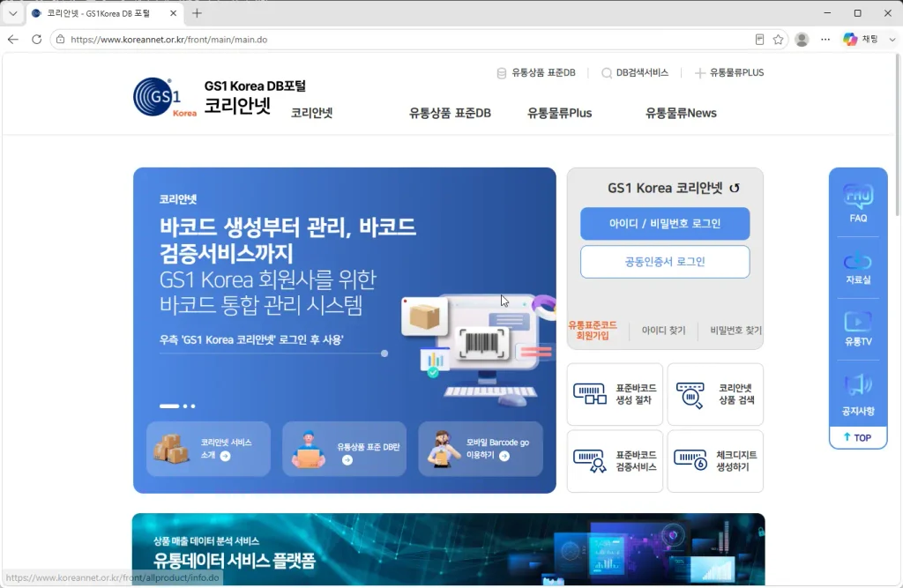
Task: Bookmark page with star icon
Action: pos(778,39)
